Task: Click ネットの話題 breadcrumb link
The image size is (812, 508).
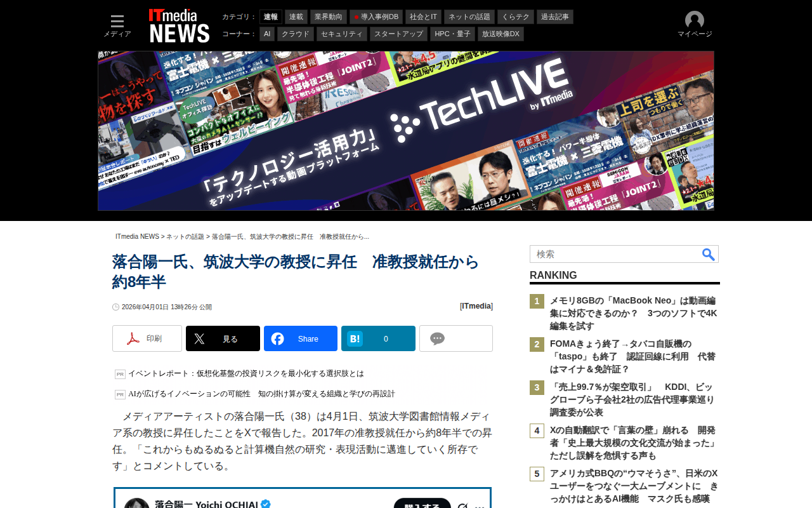Action: [185, 237]
